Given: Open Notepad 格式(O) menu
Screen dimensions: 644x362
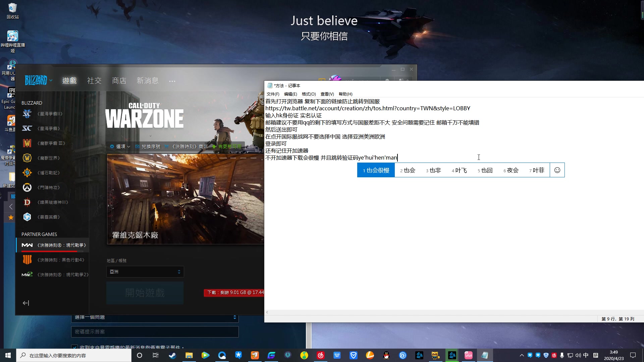Looking at the screenshot, I should (309, 94).
